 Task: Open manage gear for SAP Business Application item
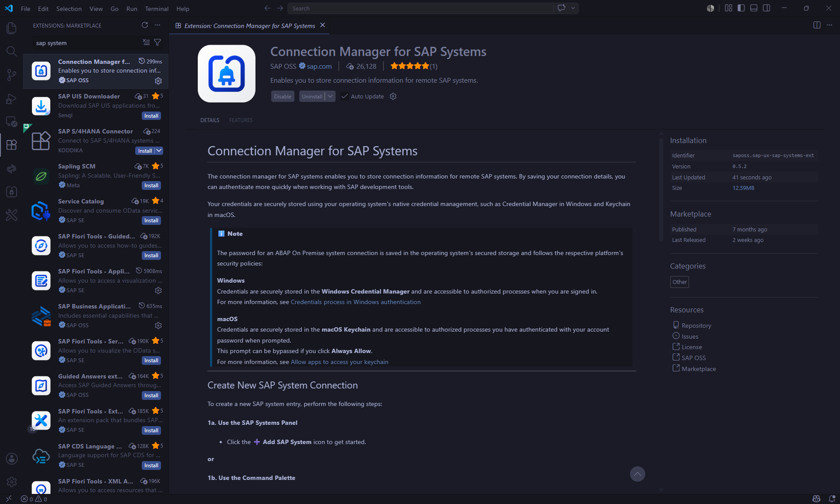158,325
